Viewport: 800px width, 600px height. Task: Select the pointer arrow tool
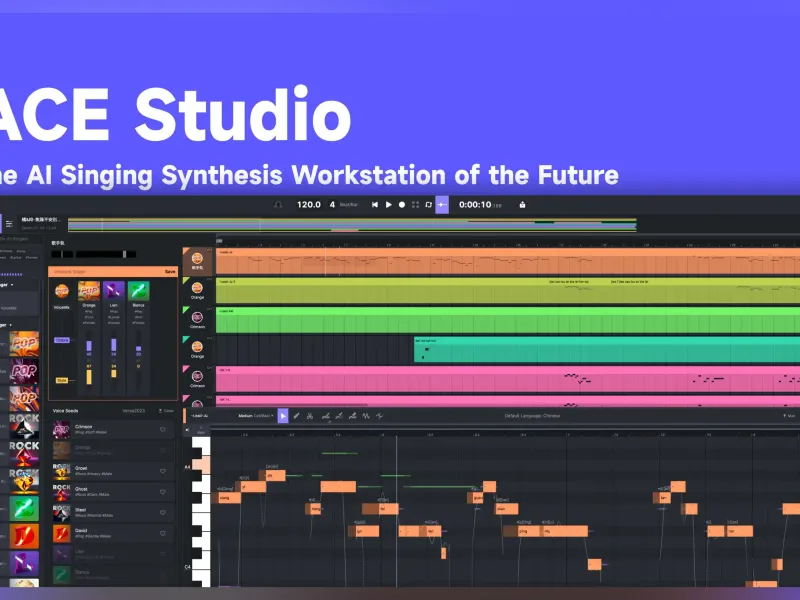point(283,416)
